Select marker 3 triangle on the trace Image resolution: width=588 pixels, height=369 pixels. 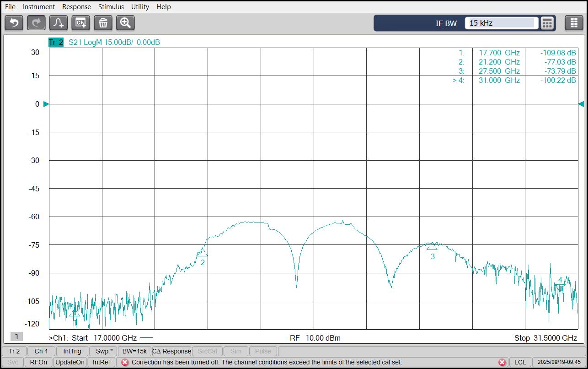pos(432,247)
